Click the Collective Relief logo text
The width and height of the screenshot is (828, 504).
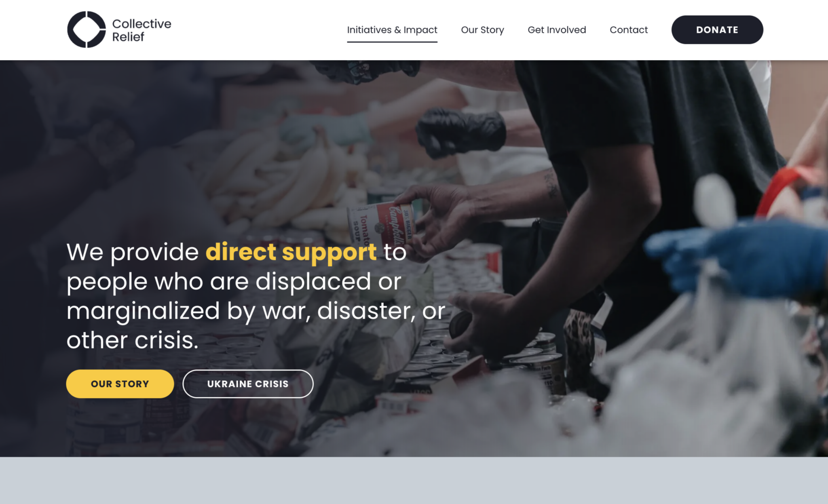pos(142,30)
